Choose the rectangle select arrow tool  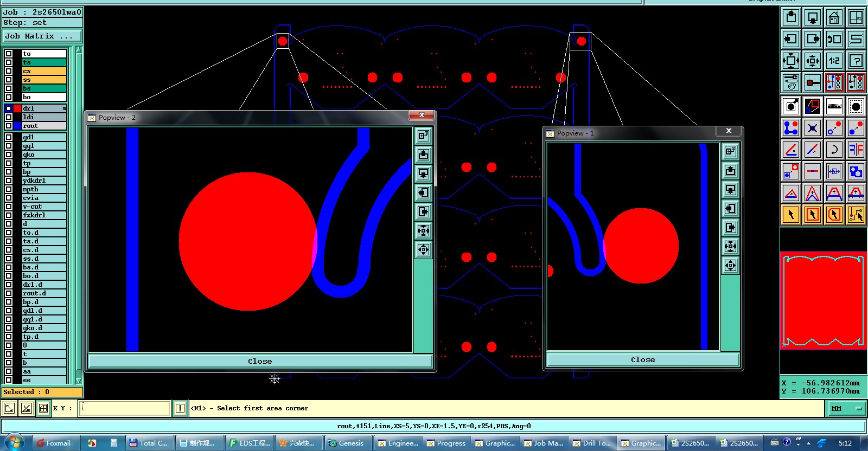pos(813,215)
